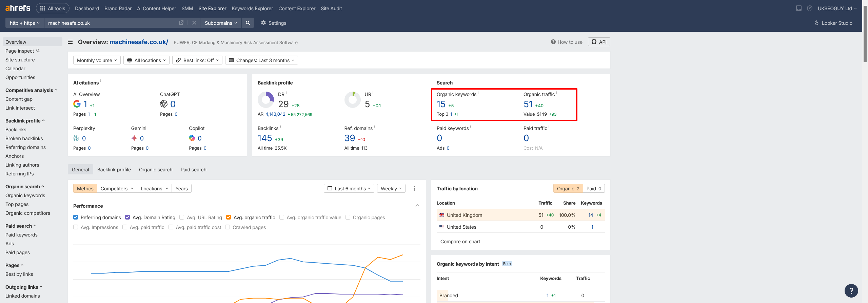Open the help question mark bubble
Screen dimensions: 868x303
851,291
